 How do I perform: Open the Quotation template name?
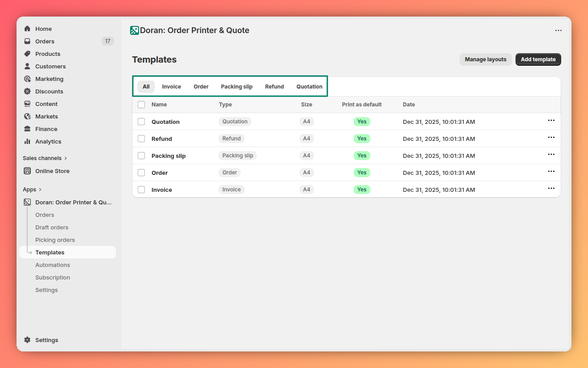tap(165, 122)
